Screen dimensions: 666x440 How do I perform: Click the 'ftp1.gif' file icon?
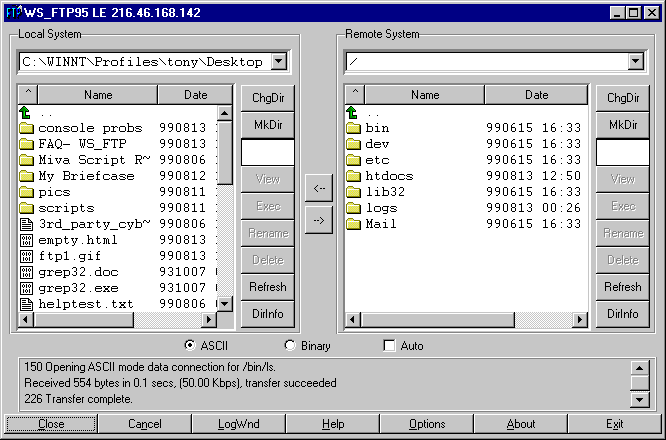tap(26, 256)
